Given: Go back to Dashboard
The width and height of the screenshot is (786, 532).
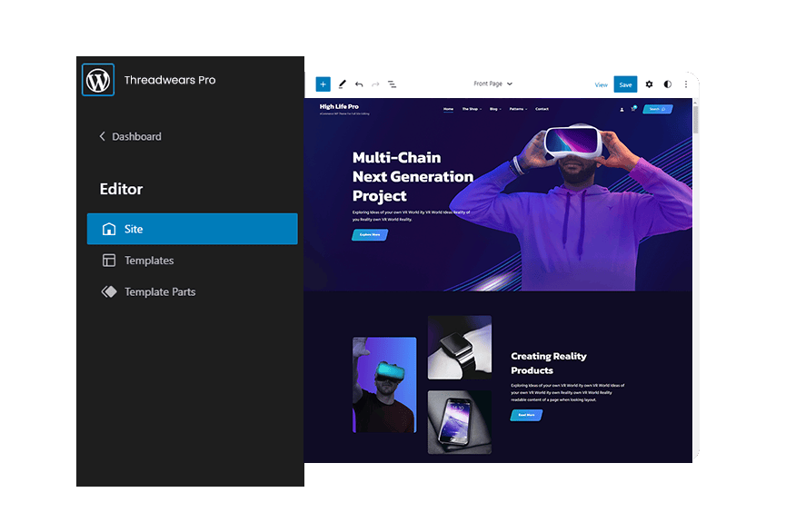Looking at the screenshot, I should (130, 136).
